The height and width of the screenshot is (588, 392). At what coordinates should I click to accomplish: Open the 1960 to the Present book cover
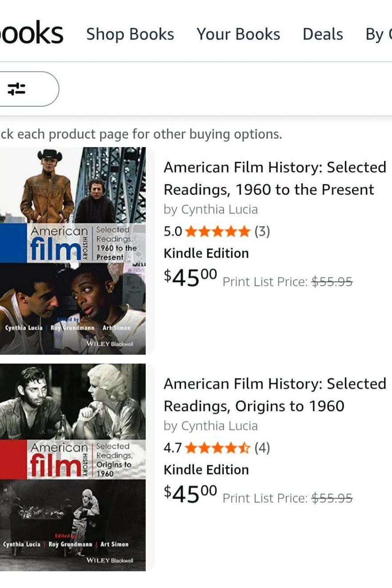pyautogui.click(x=73, y=251)
